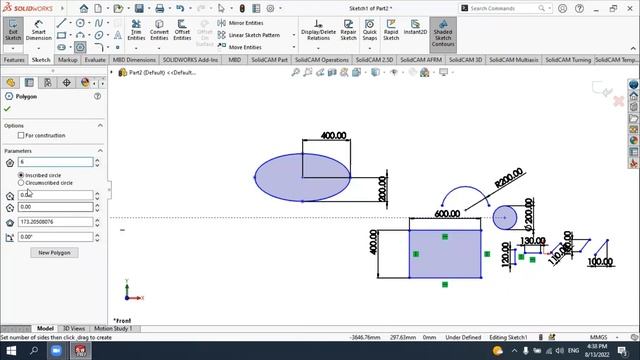Click the polygon diameter field 173.20508076
This screenshot has height=360, width=640.
pyautogui.click(x=55, y=222)
